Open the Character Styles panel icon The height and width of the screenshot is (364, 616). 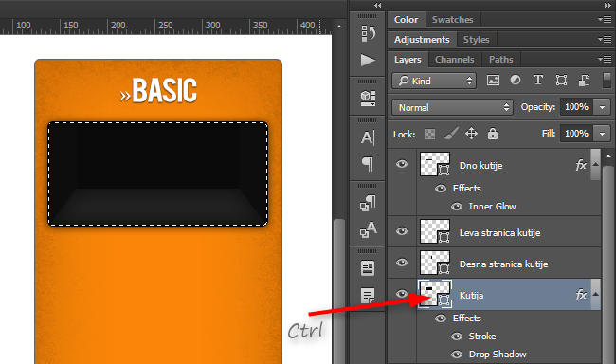click(x=368, y=229)
